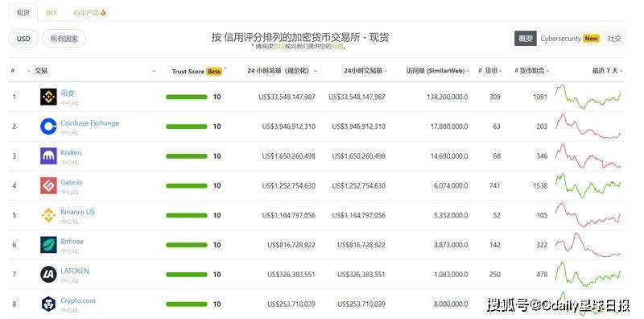The width and height of the screenshot is (644, 319).
Task: Open the Gate.io exchange link
Action: (x=71, y=182)
